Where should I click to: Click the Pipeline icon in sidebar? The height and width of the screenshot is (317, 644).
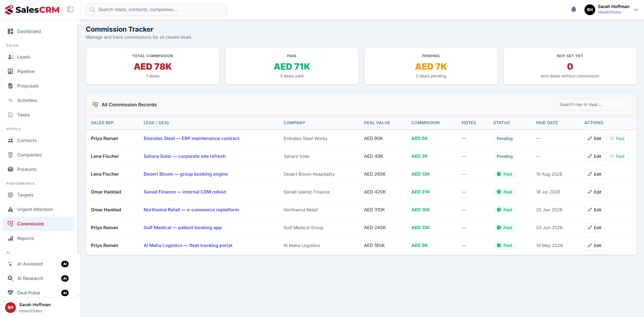click(10, 71)
